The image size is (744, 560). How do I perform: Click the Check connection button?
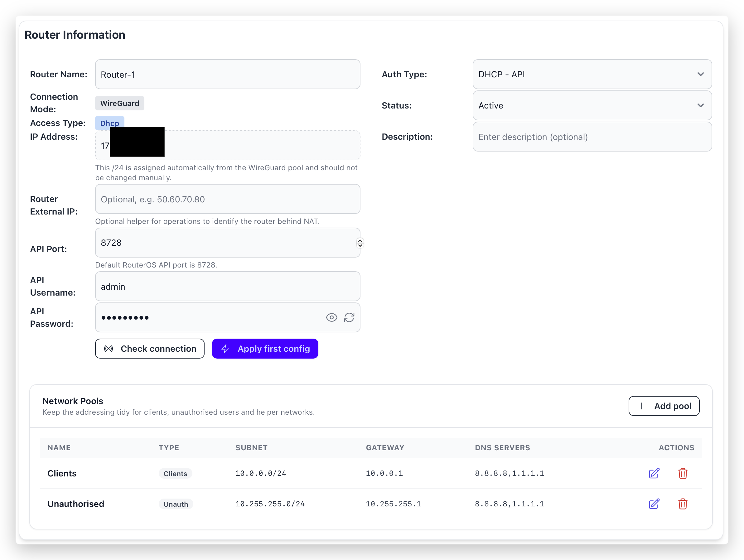point(150,349)
